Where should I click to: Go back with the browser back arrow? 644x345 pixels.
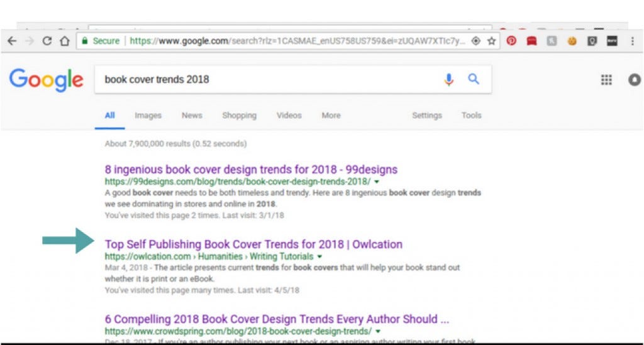[x=12, y=41]
